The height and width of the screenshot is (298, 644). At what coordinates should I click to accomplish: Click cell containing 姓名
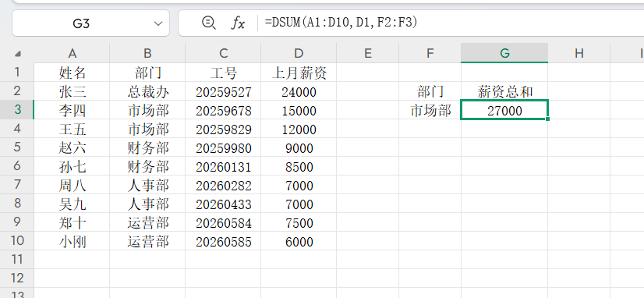coord(72,73)
